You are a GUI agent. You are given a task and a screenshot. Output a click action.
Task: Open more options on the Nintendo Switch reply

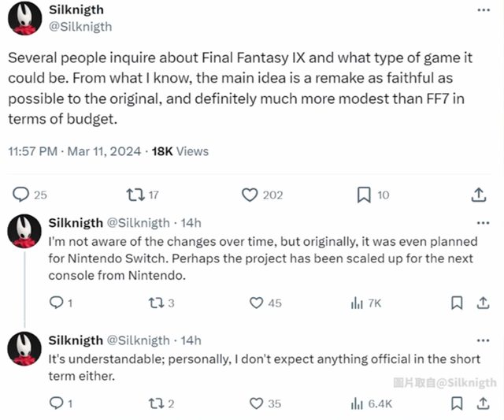click(x=482, y=224)
